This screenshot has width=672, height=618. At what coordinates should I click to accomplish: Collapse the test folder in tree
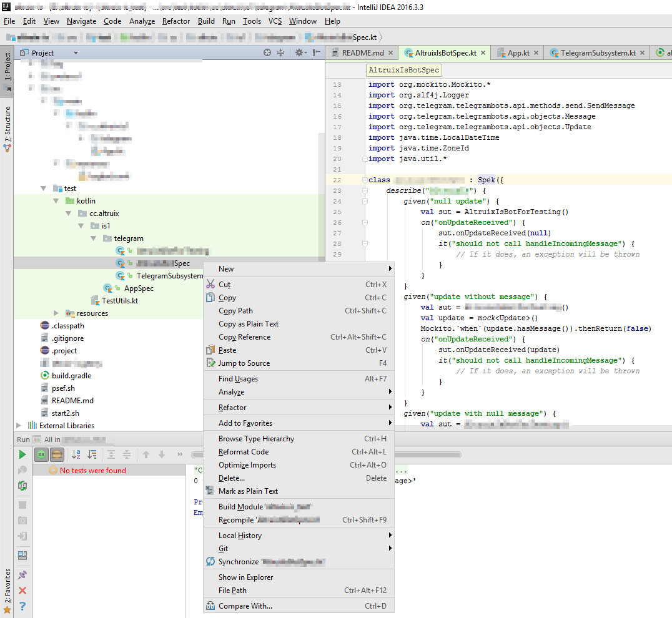(x=44, y=189)
